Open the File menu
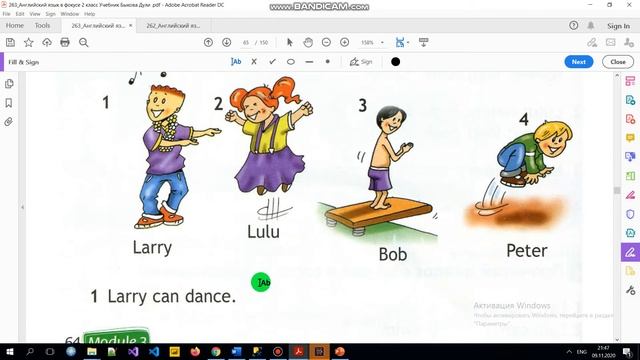 (x=7, y=14)
